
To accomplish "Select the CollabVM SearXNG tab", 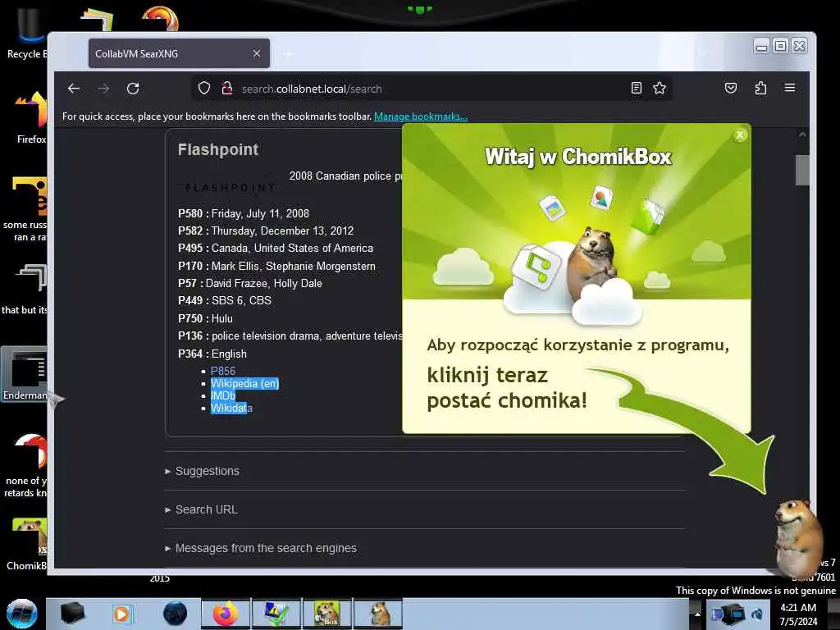I will [179, 53].
